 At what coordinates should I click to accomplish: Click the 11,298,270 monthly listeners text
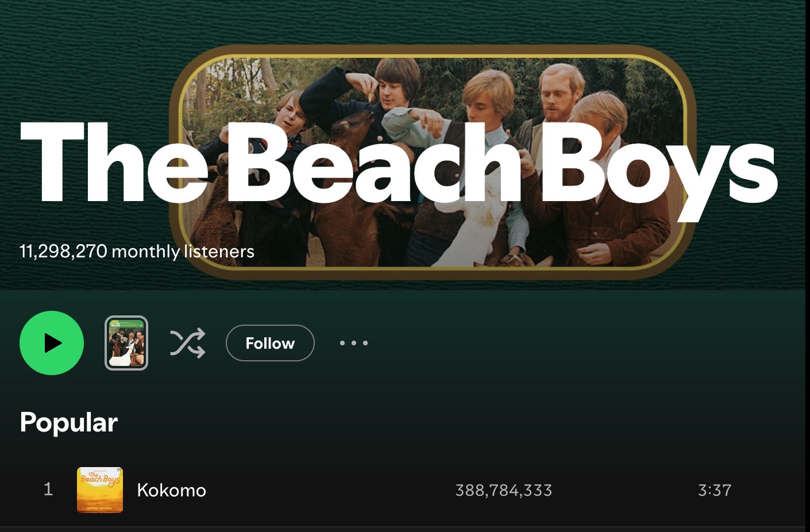pyautogui.click(x=137, y=251)
